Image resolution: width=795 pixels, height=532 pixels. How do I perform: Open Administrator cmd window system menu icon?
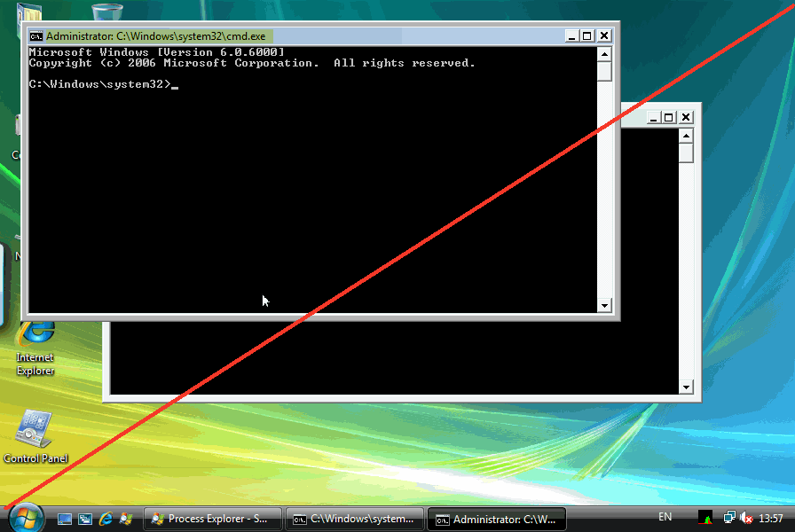pos(36,36)
